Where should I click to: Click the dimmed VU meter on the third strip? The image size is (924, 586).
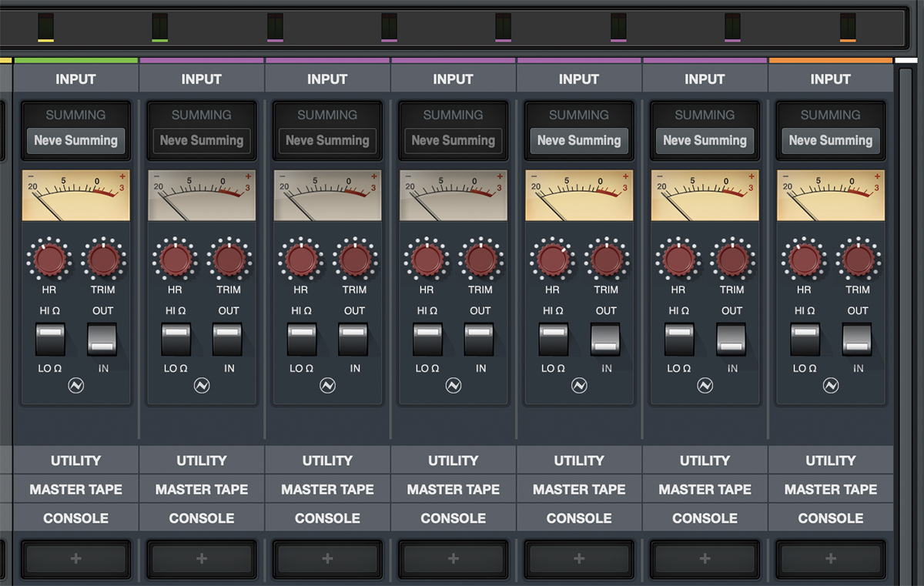click(327, 196)
